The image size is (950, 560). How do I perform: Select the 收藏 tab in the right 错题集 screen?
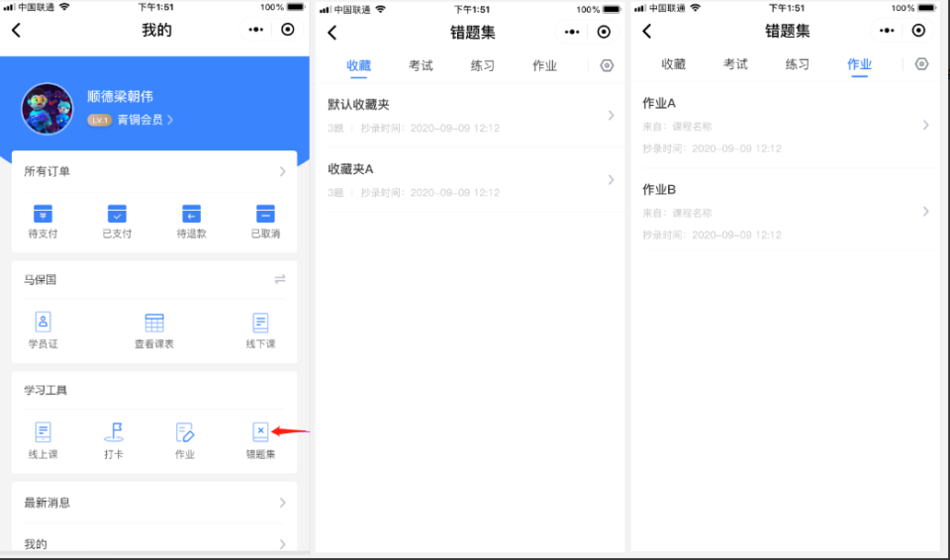point(673,64)
